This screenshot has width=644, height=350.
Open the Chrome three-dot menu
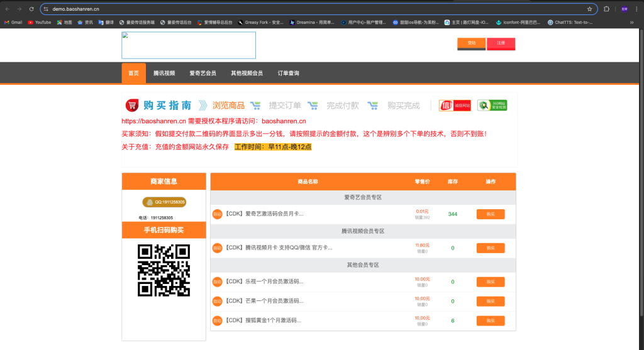tap(636, 9)
